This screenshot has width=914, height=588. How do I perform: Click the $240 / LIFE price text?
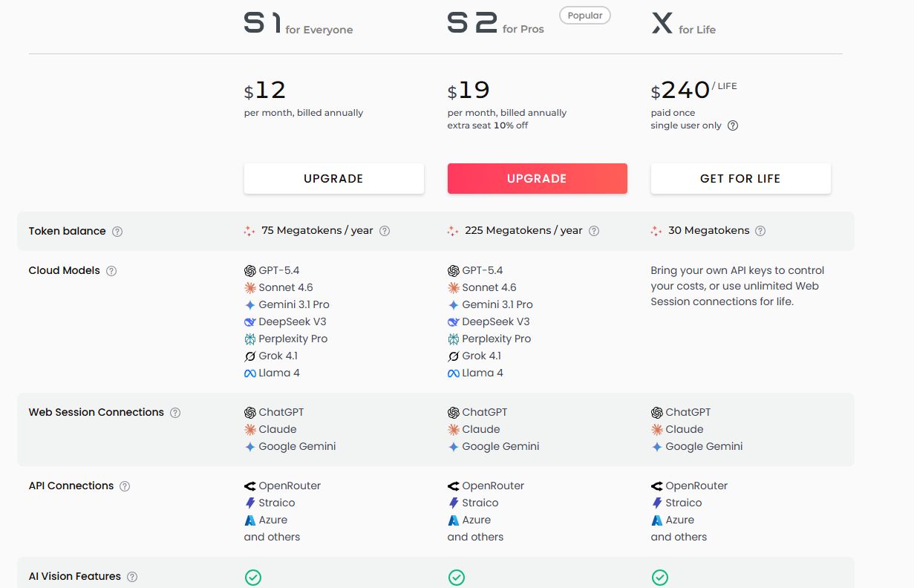(x=694, y=90)
